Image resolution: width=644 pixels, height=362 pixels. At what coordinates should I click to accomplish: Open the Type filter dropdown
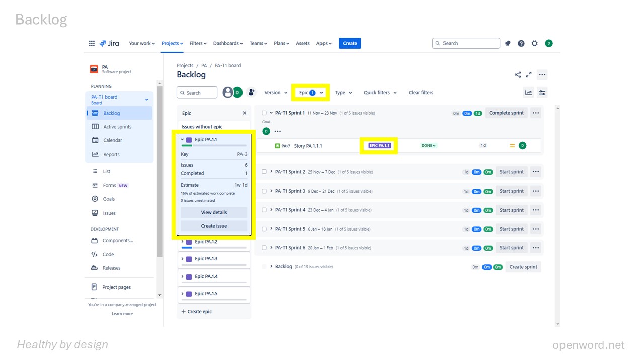[344, 93]
